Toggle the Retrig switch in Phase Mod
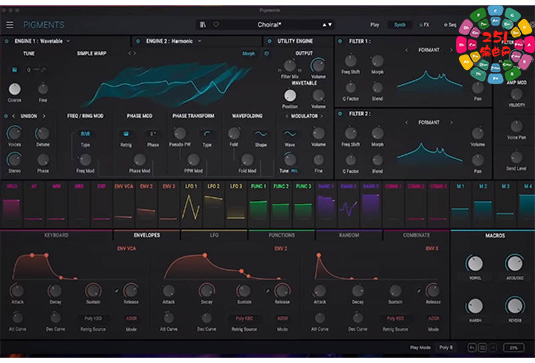 pyautogui.click(x=126, y=134)
